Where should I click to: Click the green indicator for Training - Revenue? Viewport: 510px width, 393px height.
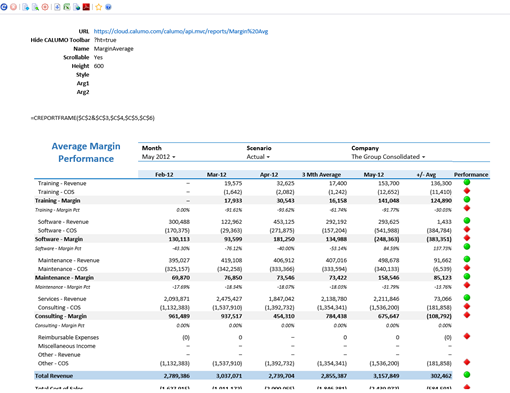[x=467, y=182]
